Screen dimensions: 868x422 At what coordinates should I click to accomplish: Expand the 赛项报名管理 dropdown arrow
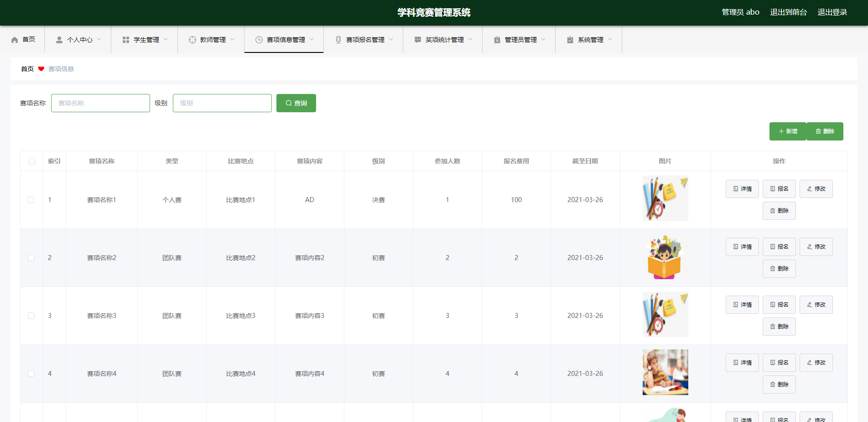click(x=391, y=39)
